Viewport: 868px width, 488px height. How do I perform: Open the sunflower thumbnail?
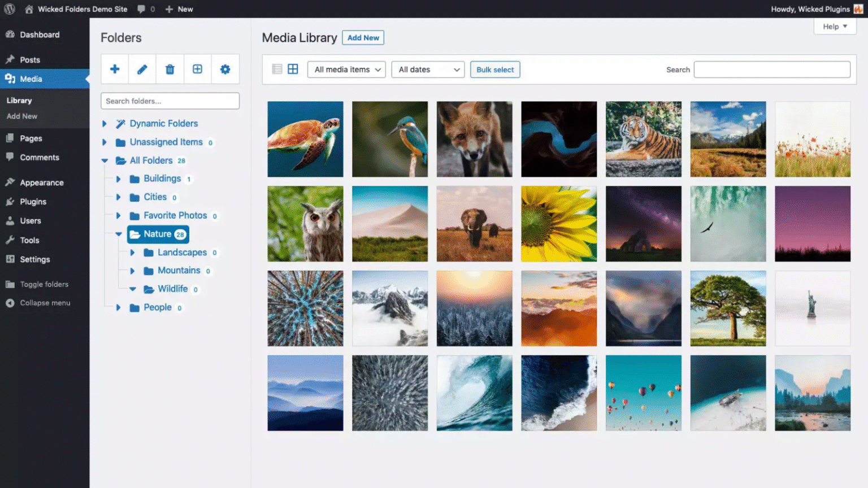coord(559,224)
